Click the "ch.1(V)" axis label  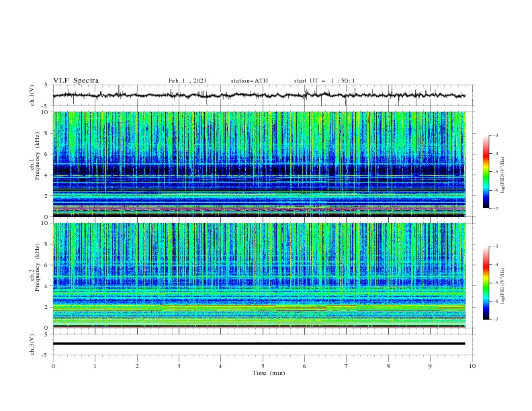pyautogui.click(x=32, y=95)
